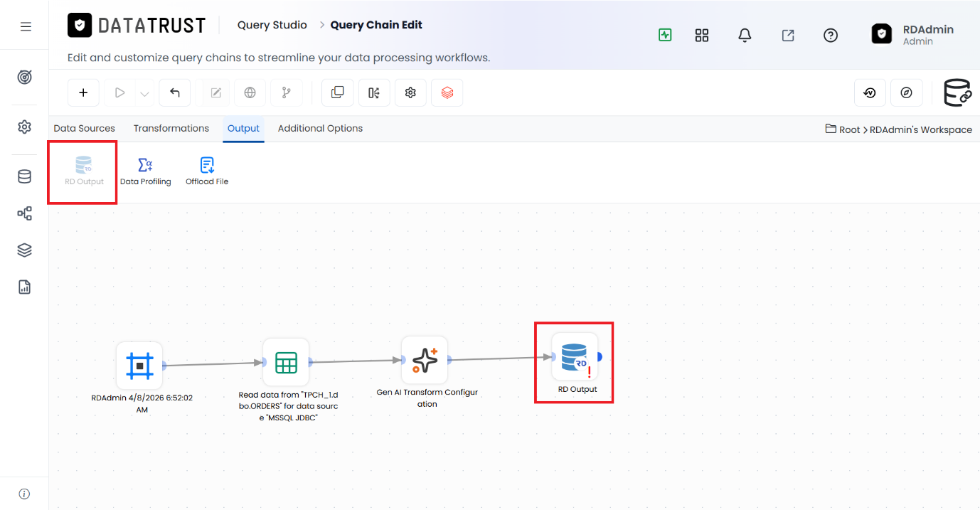Screen dimensions: 980x510
Task: Click the plus add button in toolbar
Action: pyautogui.click(x=83, y=92)
